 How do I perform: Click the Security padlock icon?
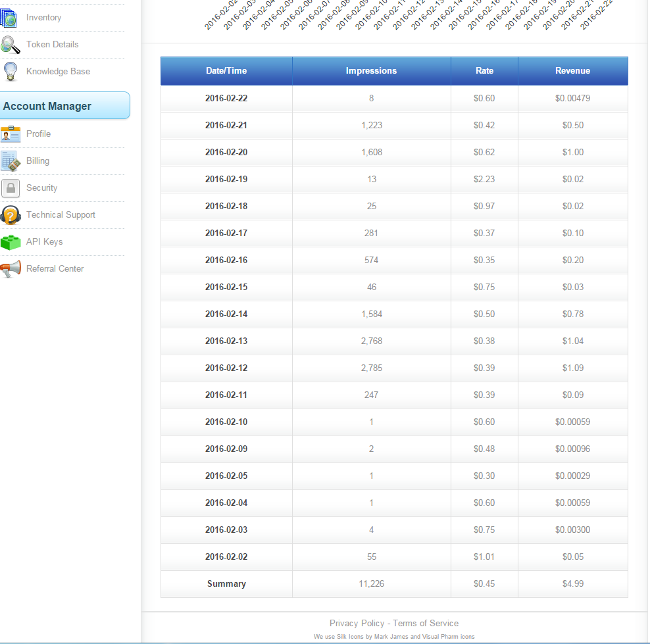(11, 188)
